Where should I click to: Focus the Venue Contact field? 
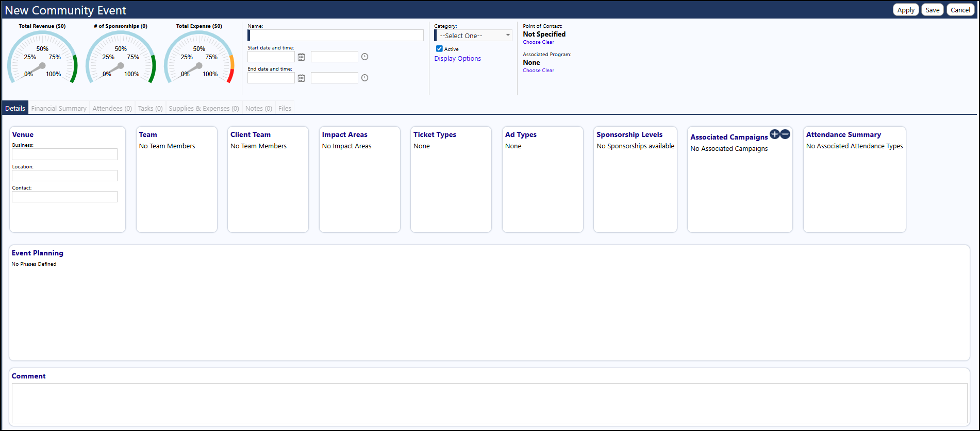[65, 197]
